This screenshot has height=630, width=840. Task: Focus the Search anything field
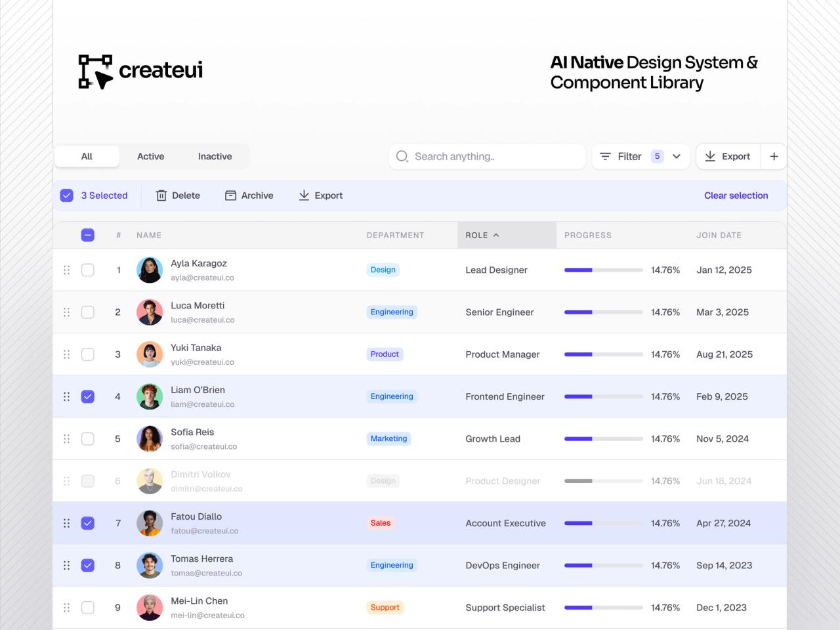487,156
